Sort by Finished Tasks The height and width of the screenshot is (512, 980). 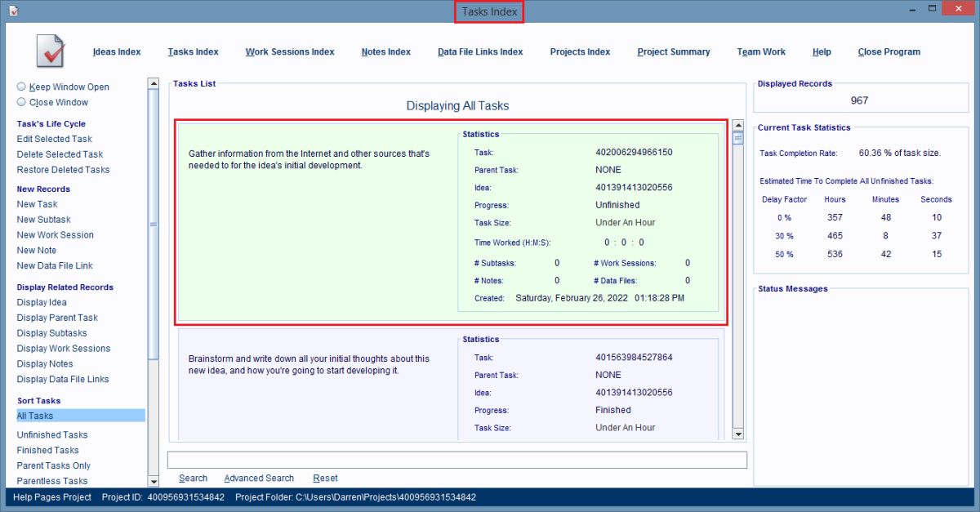pos(48,451)
